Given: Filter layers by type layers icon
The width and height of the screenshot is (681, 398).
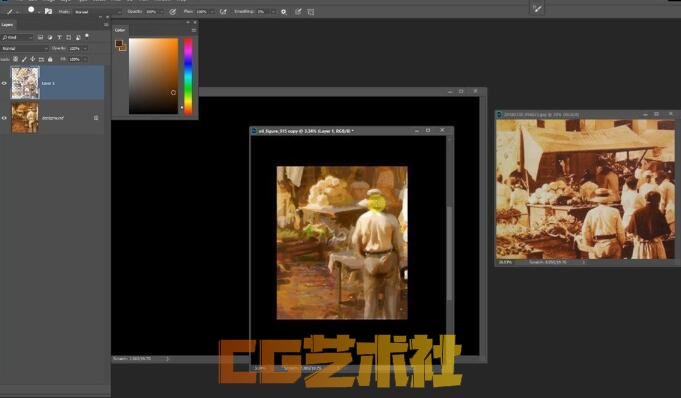Looking at the screenshot, I should (60, 37).
